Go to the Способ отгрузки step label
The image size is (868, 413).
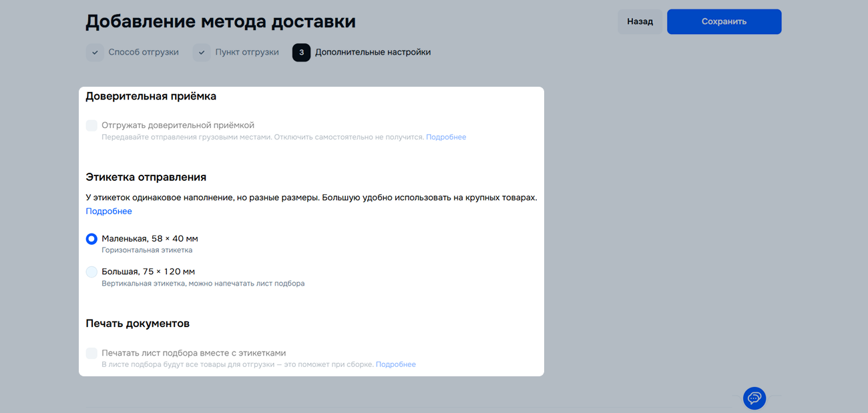tap(144, 52)
